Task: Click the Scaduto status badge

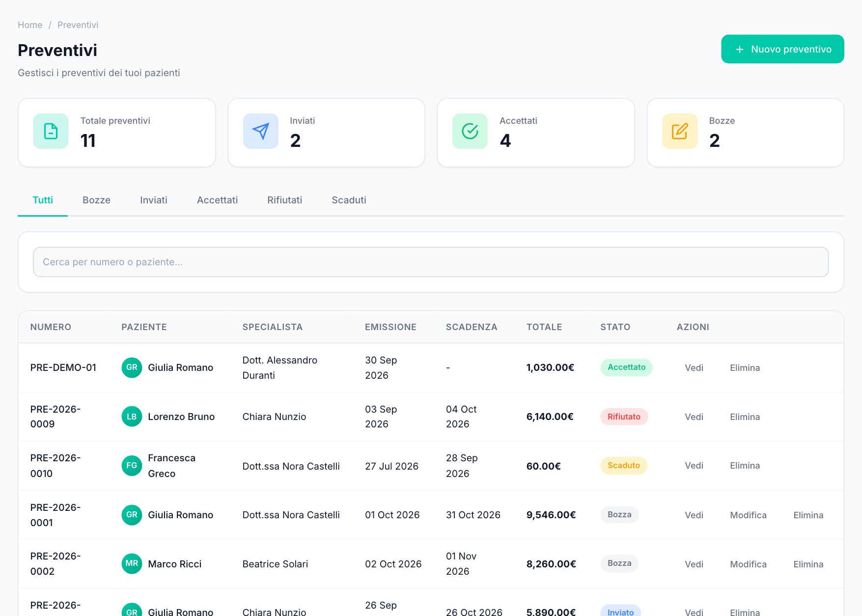Action: pyautogui.click(x=624, y=465)
